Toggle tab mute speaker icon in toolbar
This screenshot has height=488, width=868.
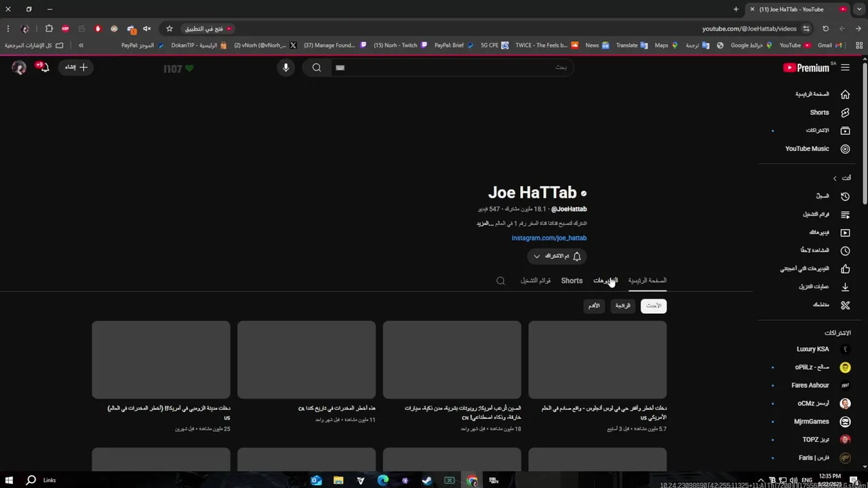click(x=146, y=28)
